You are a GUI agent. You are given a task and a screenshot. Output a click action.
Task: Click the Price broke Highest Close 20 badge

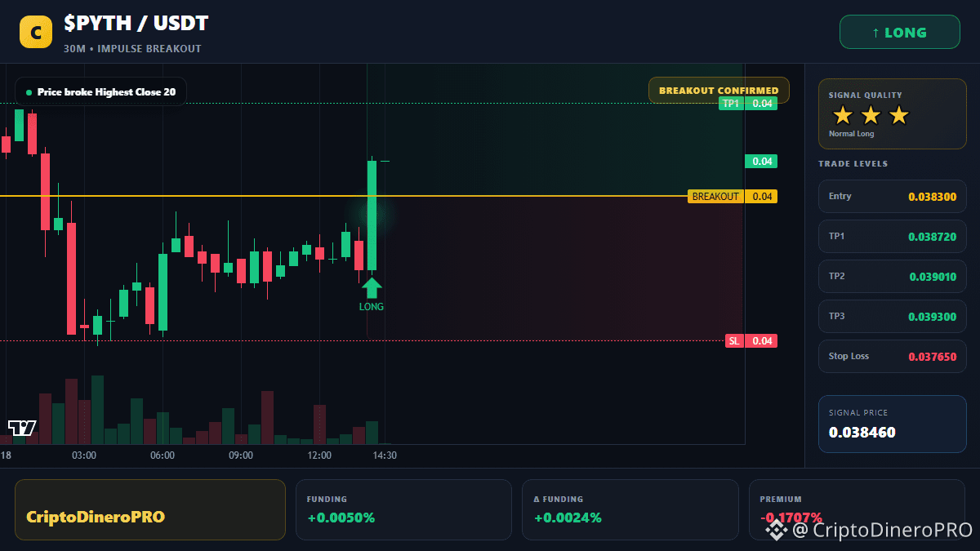coord(100,92)
